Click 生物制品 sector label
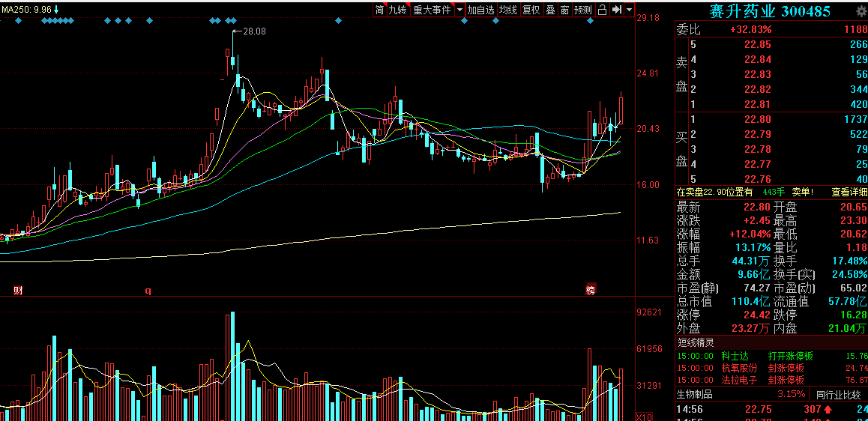The height and width of the screenshot is (421, 868). pyautogui.click(x=695, y=395)
